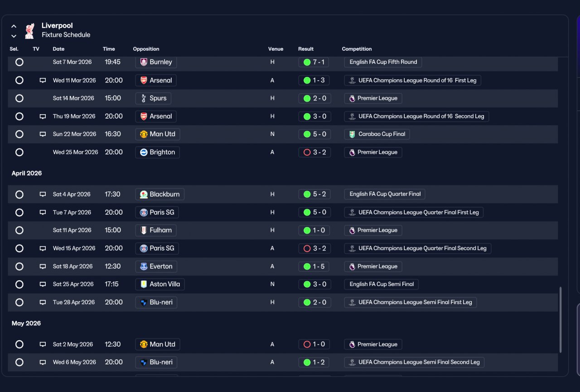Click the Burnley club badge icon

point(144,62)
